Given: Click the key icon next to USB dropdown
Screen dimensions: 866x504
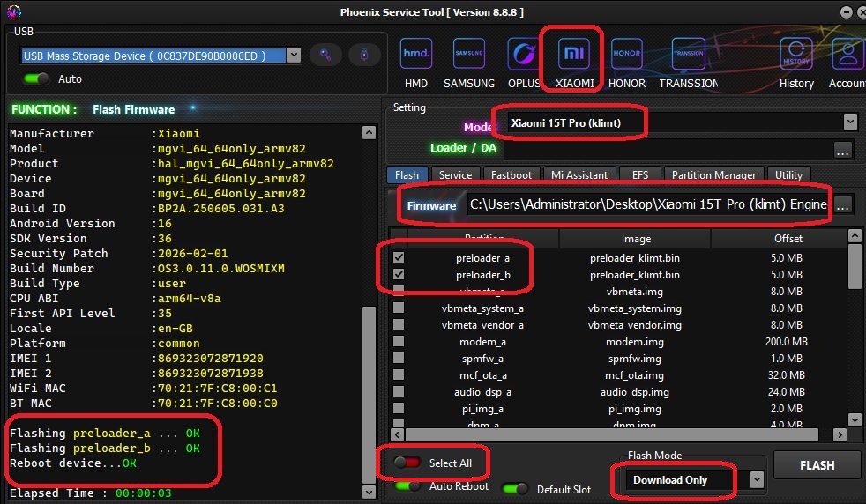Looking at the screenshot, I should point(325,55).
